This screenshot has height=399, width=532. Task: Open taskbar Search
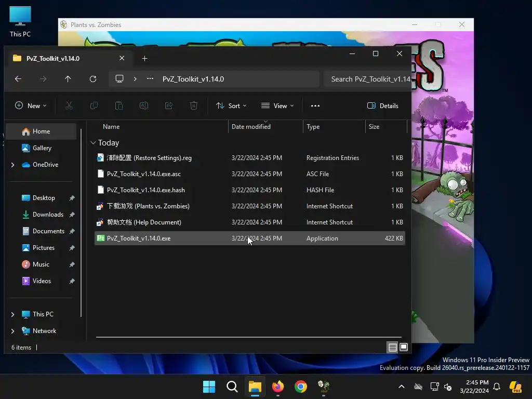pos(232,387)
